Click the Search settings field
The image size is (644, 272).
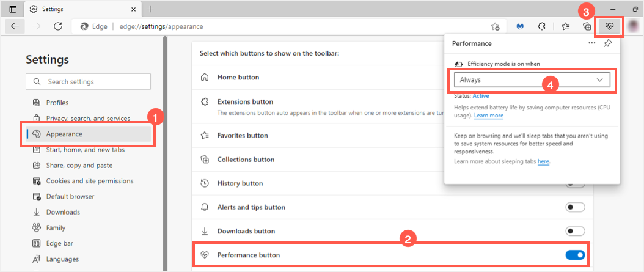pos(88,81)
